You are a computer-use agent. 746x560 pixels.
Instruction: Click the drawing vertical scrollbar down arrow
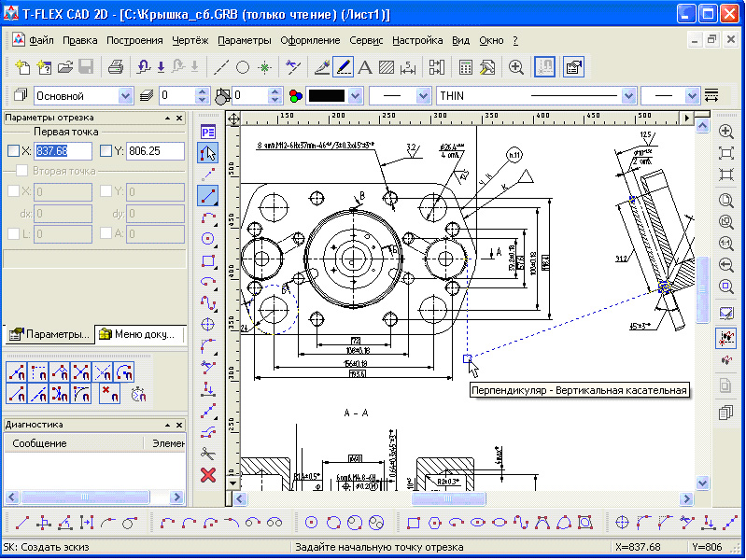point(703,483)
